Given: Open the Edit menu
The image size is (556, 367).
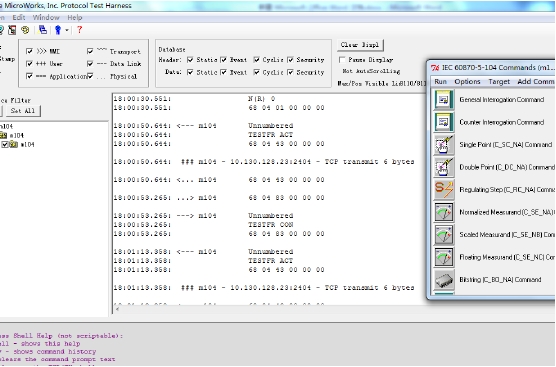Looking at the screenshot, I should [x=18, y=17].
